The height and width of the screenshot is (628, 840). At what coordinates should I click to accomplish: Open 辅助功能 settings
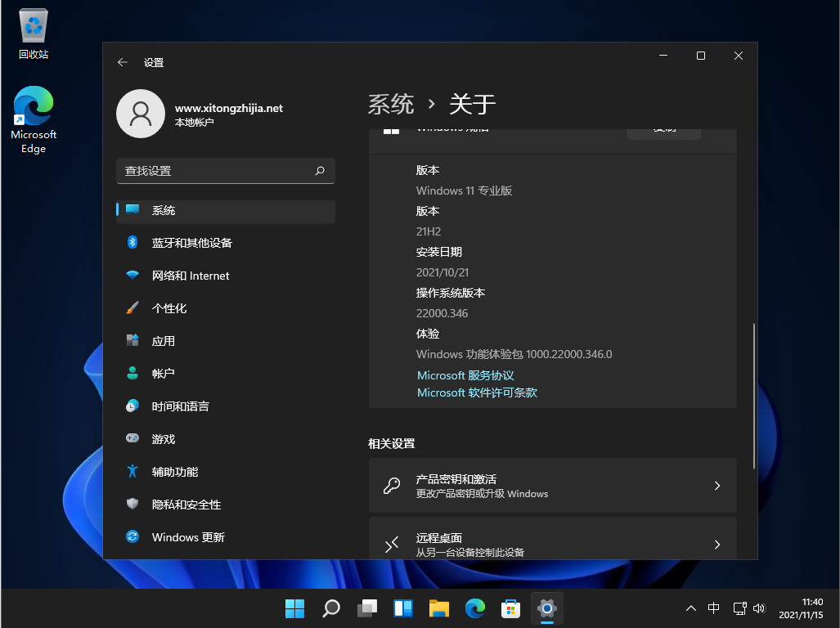tap(175, 471)
